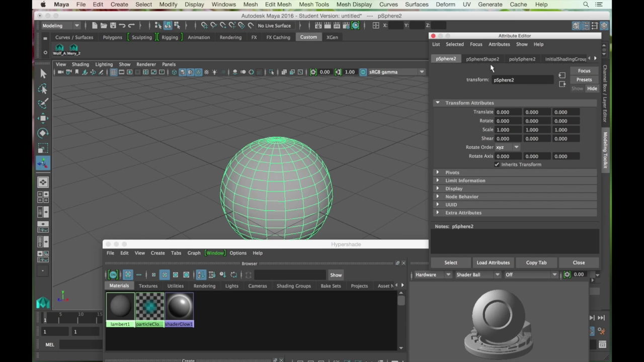Open the Textures tab in Hypershade
Image resolution: width=644 pixels, height=362 pixels.
[x=148, y=286]
